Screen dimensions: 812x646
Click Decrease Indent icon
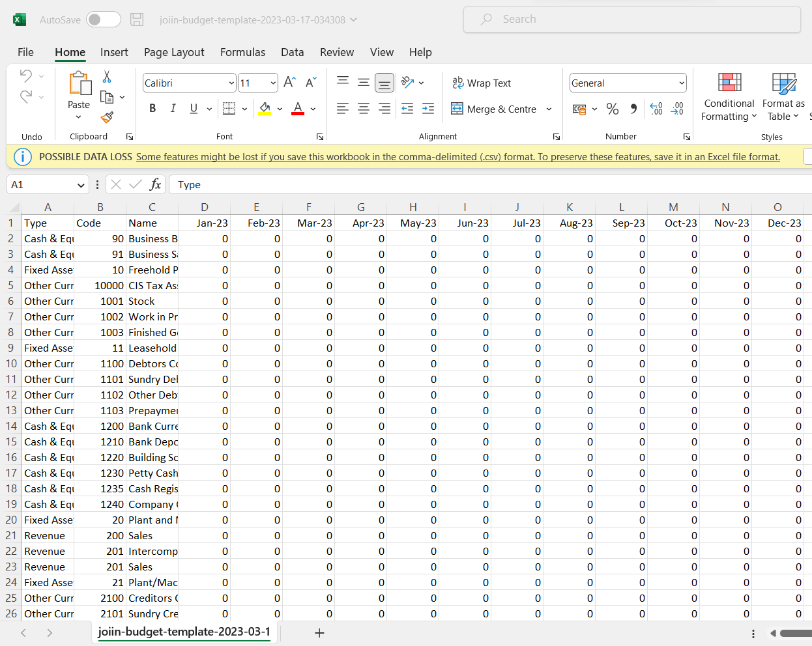(407, 109)
